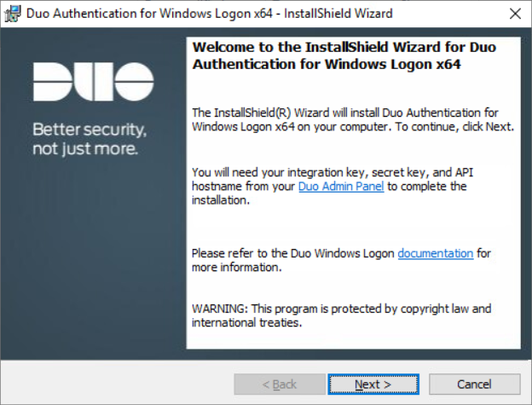
Task: Click the bold Welcome heading text
Action: coord(327,56)
